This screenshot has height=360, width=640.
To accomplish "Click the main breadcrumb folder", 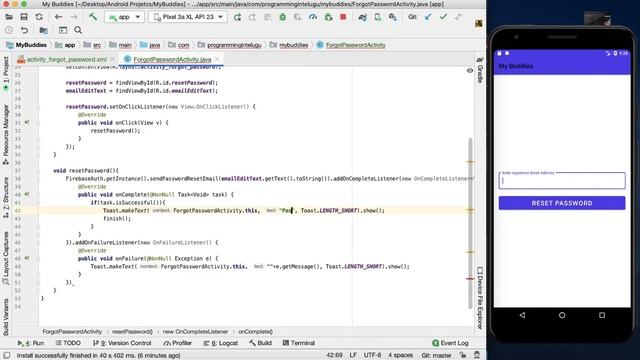I will [121, 45].
